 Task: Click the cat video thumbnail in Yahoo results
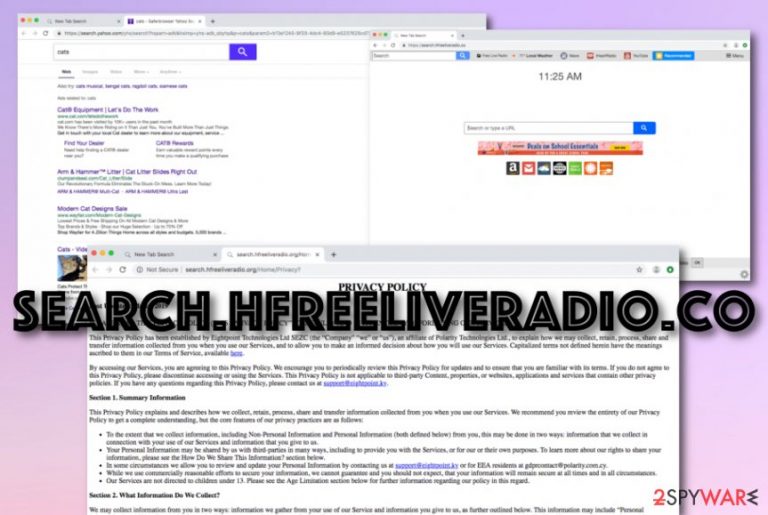click(72, 269)
